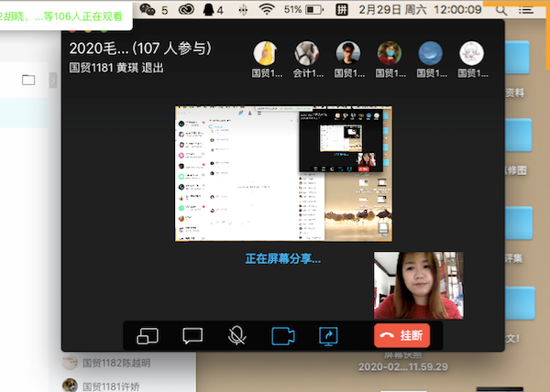Click the self camera video preview
The height and width of the screenshot is (392, 550).
[417, 286]
